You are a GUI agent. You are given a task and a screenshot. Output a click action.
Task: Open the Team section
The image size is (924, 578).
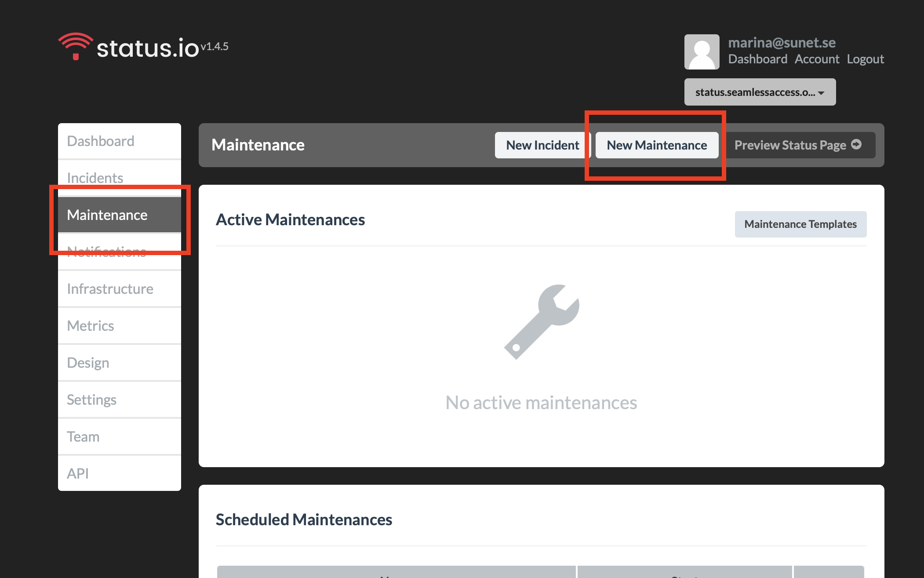(120, 436)
